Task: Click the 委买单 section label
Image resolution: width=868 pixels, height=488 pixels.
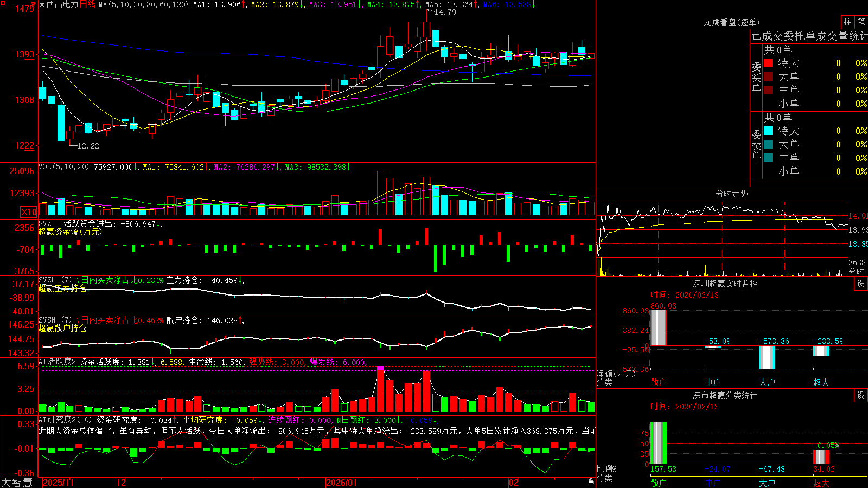Action: [756, 78]
